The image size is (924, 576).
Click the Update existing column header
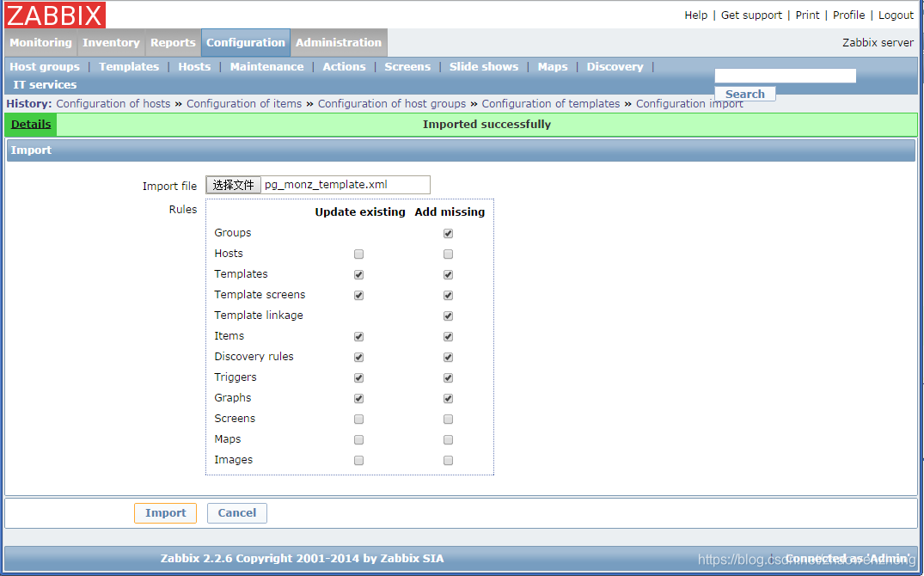tap(360, 212)
